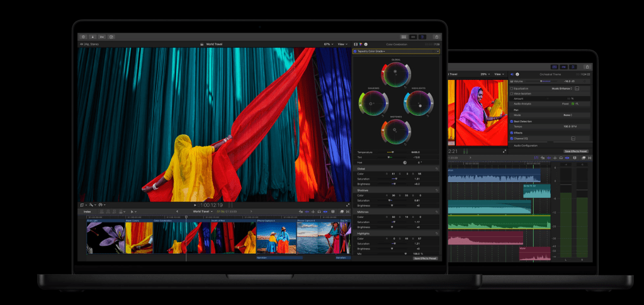The image size is (644, 305).
Task: Click Save Effects Preset in audio inspector
Action: [x=576, y=151]
